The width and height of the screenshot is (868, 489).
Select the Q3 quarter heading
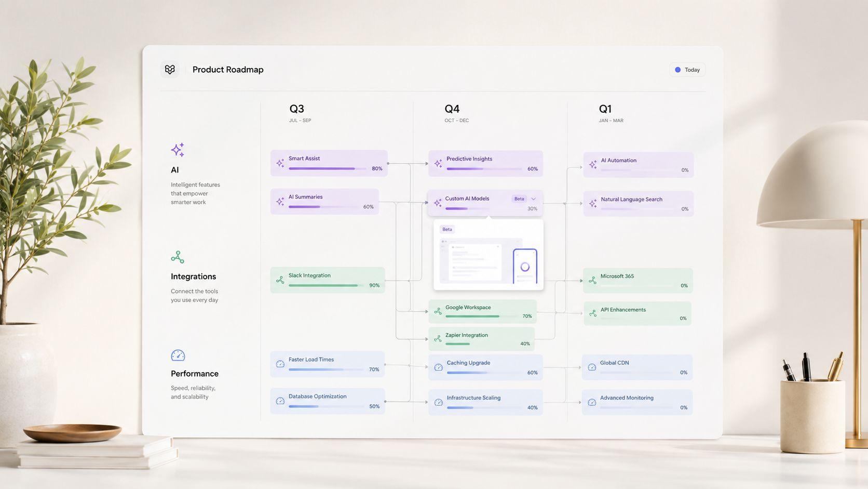point(296,109)
